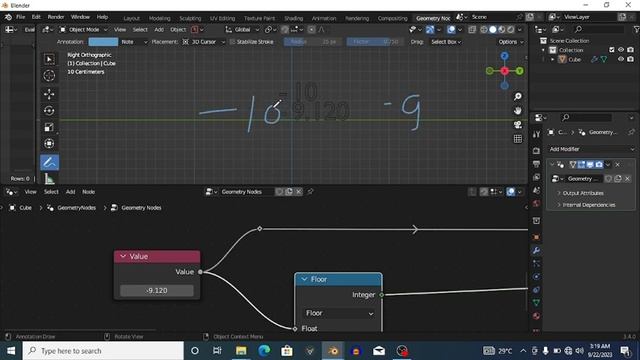Open the Floor operation dropdown in node
Image resolution: width=640 pixels, height=360 pixels.
point(339,313)
